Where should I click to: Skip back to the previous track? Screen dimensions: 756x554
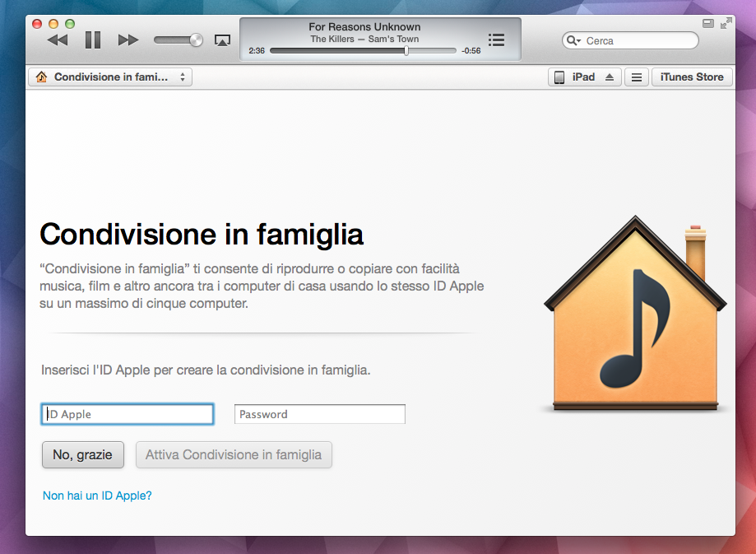click(x=58, y=40)
